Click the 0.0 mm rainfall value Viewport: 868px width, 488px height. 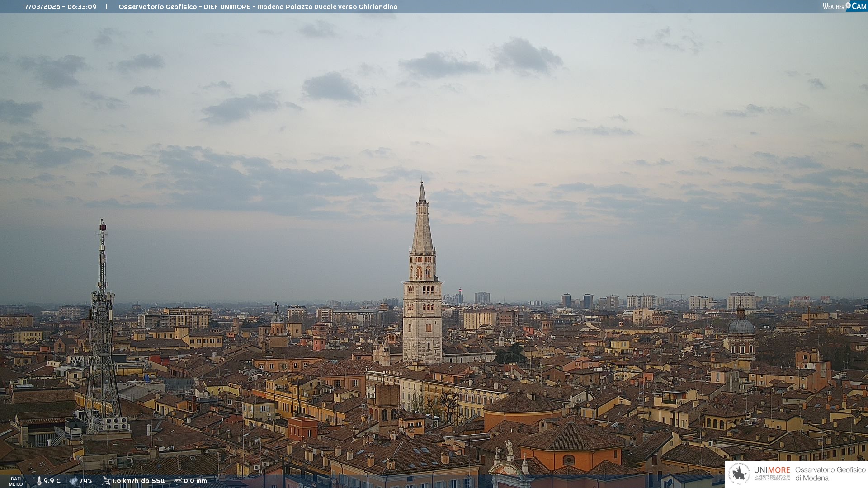click(195, 481)
